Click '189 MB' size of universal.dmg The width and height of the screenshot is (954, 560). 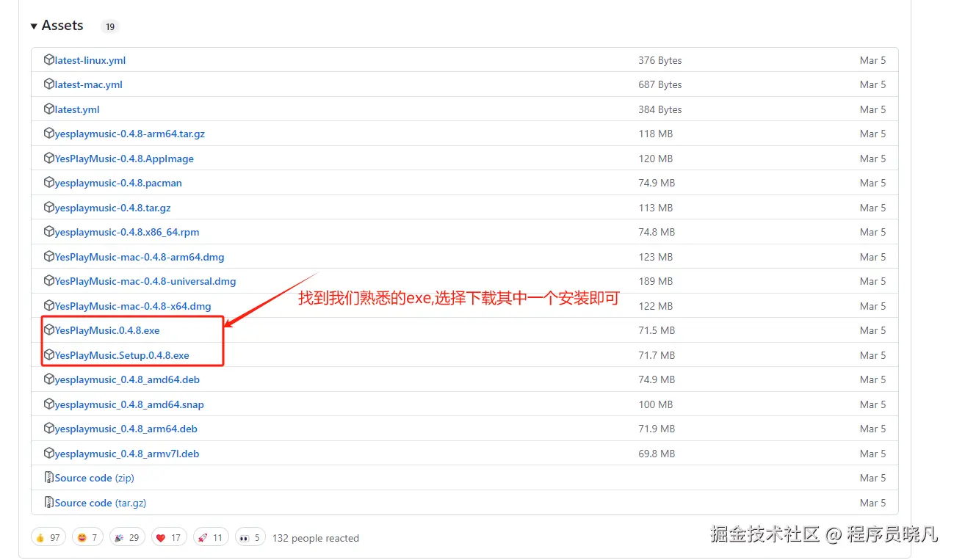point(656,281)
